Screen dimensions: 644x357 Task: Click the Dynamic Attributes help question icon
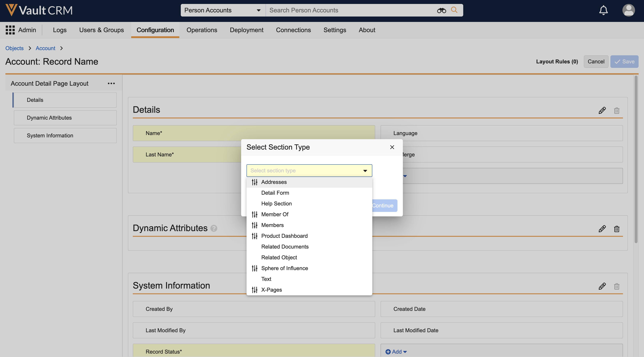pyautogui.click(x=214, y=228)
